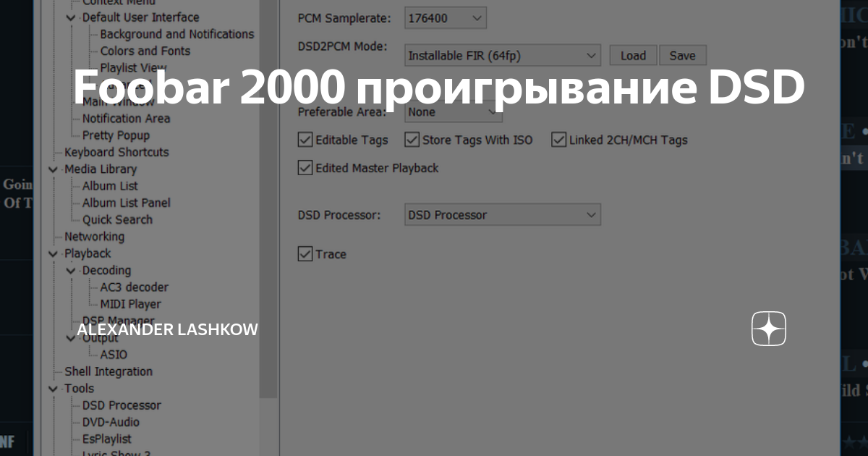Click the Zen star logo icon
This screenshot has height=456, width=868.
click(768, 329)
